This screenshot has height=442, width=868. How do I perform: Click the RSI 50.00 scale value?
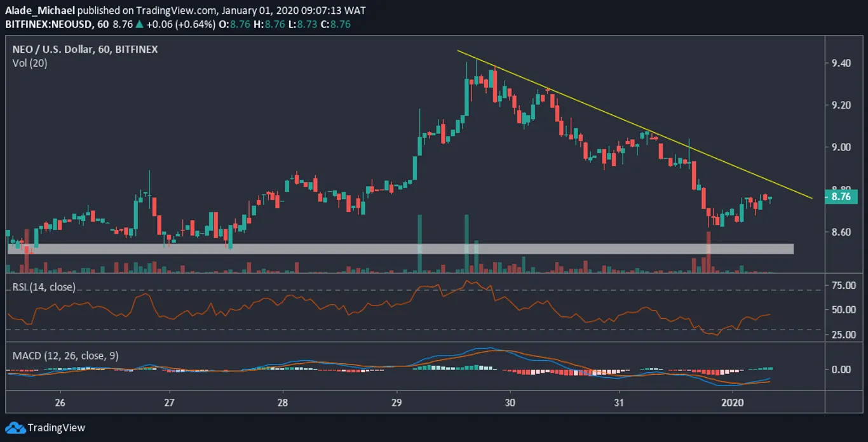[843, 310]
